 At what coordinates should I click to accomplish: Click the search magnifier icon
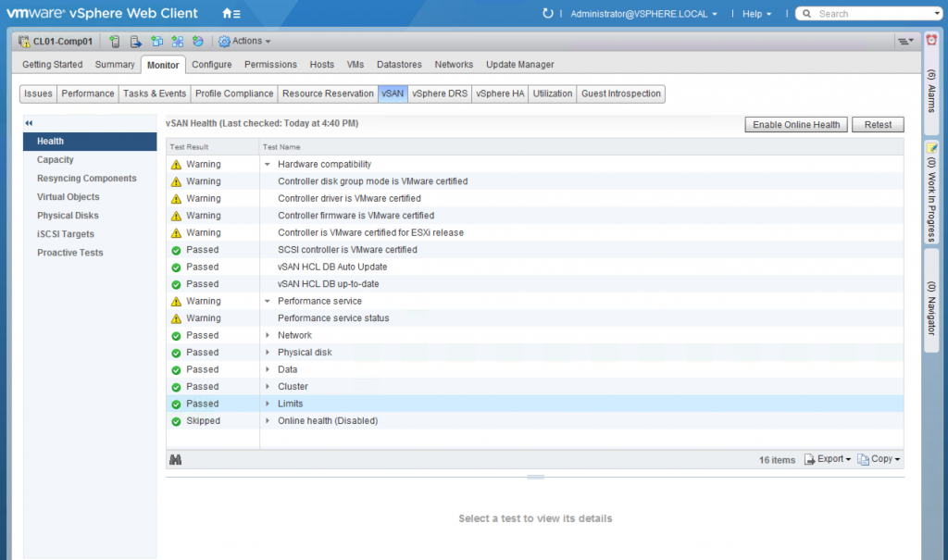point(806,13)
